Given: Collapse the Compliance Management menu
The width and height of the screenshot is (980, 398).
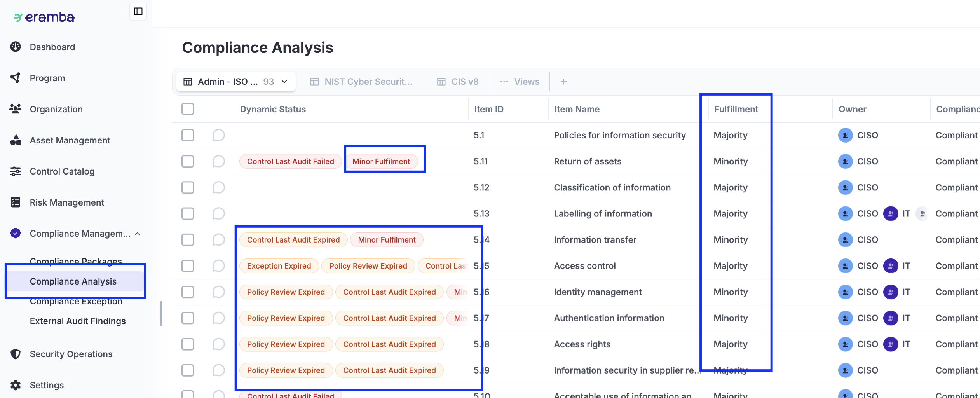Looking at the screenshot, I should (138, 234).
